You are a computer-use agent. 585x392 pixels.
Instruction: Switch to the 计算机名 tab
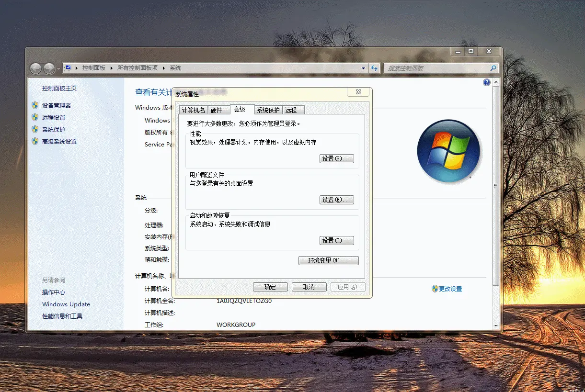tap(194, 110)
